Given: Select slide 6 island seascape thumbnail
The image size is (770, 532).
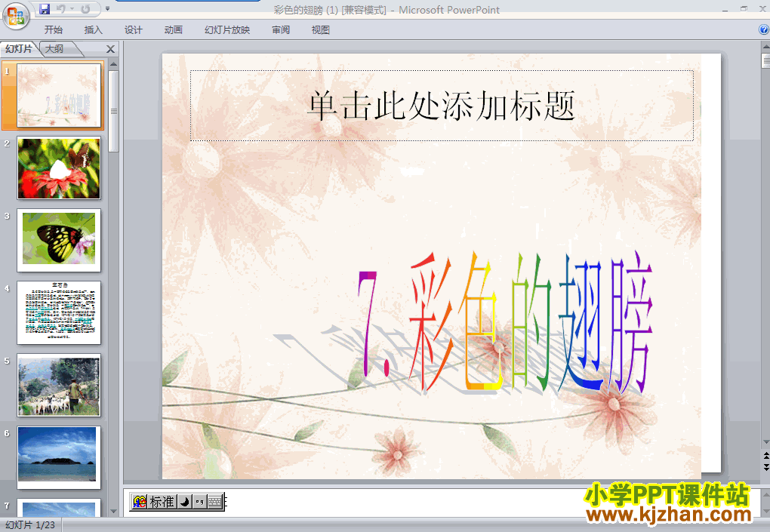Looking at the screenshot, I should pyautogui.click(x=59, y=457).
